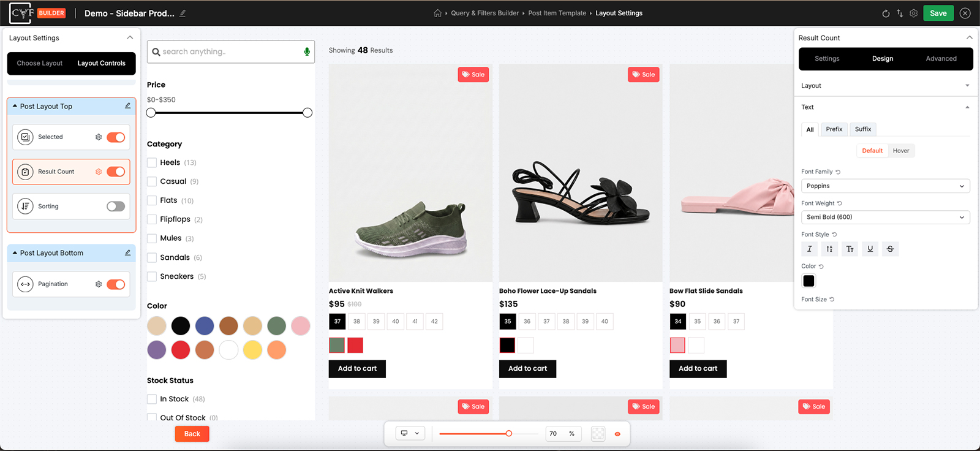This screenshot has width=980, height=451.
Task: Click the home icon in breadcrumb
Action: pos(437,13)
